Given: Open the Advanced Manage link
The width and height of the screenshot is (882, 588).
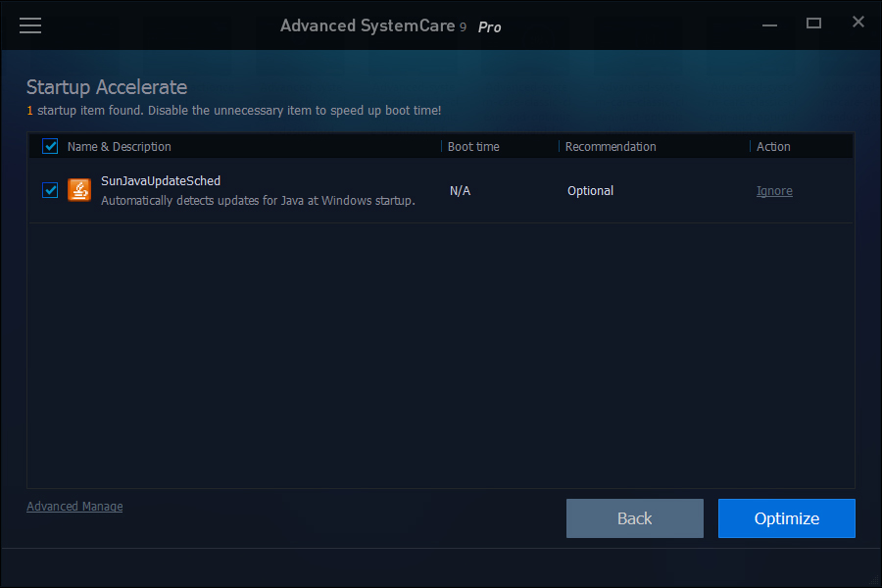Looking at the screenshot, I should 74,507.
